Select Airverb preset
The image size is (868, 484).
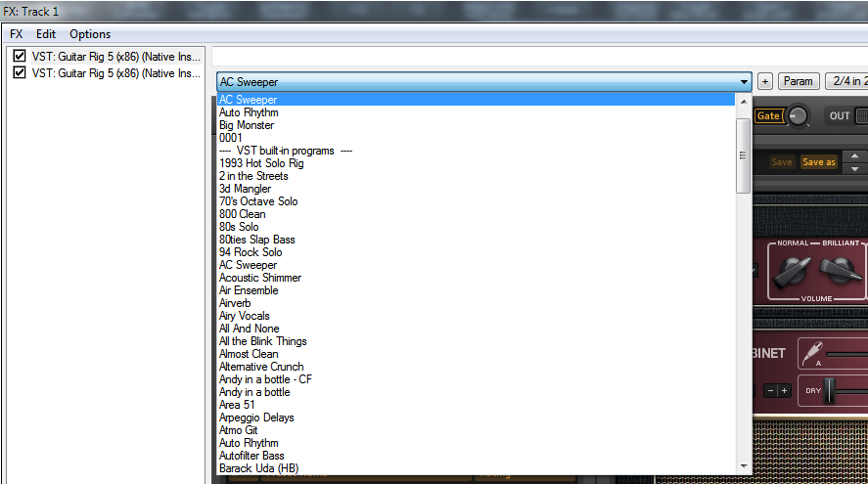[x=476, y=303]
